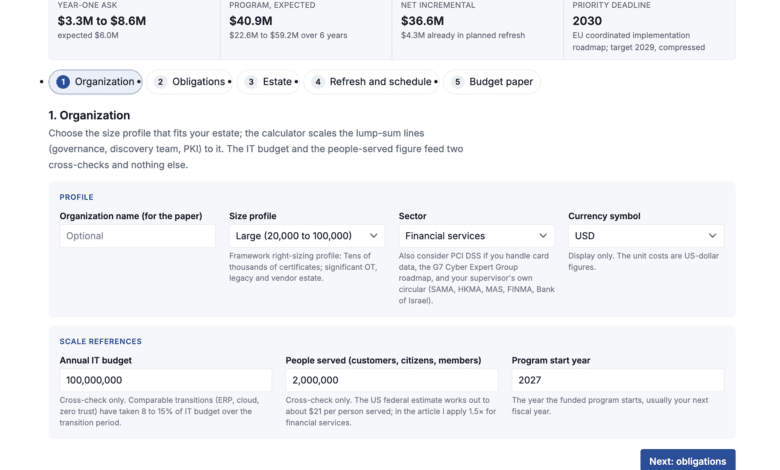
Task: Edit the Annual IT budget field
Action: click(166, 380)
